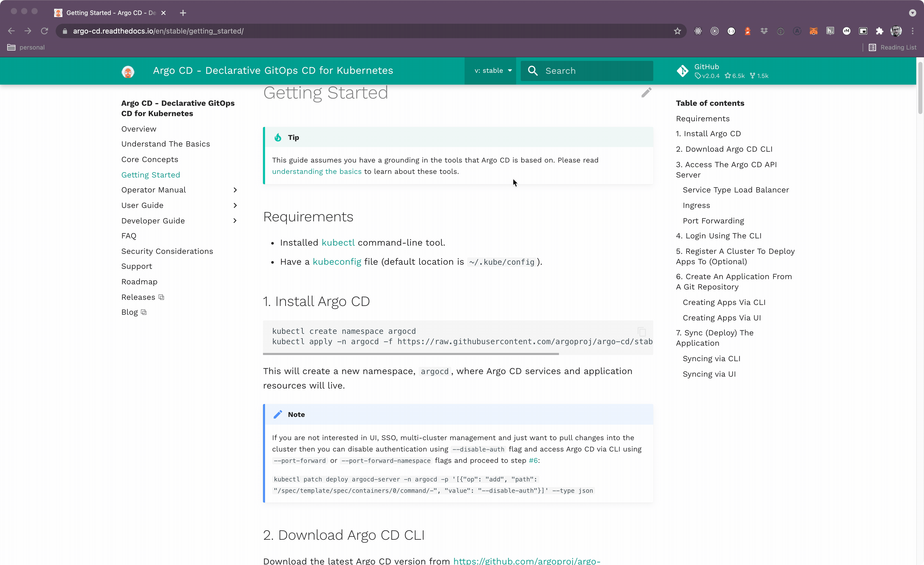Reload the current page

click(44, 31)
